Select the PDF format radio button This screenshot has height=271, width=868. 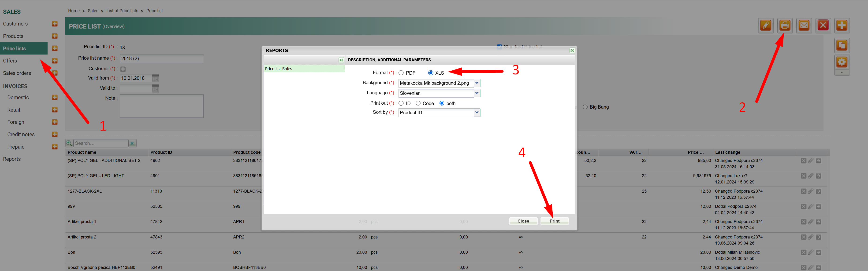[x=401, y=73]
